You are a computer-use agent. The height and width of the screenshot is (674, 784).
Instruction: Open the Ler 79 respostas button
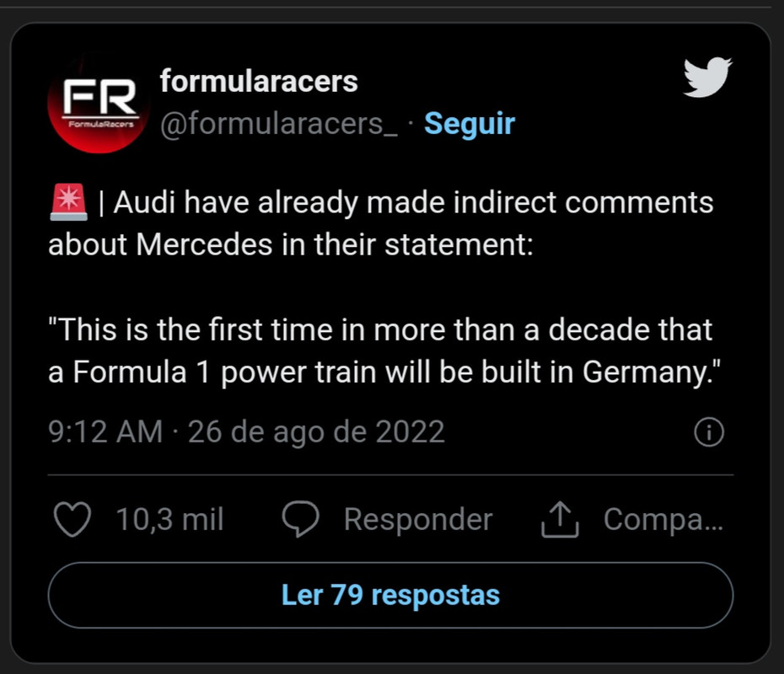(390, 595)
